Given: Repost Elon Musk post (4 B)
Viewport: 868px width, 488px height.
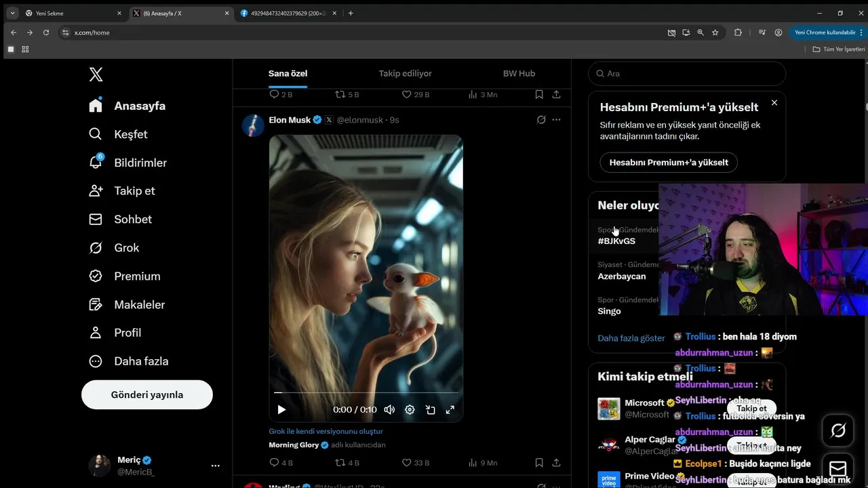Looking at the screenshot, I should point(348,463).
